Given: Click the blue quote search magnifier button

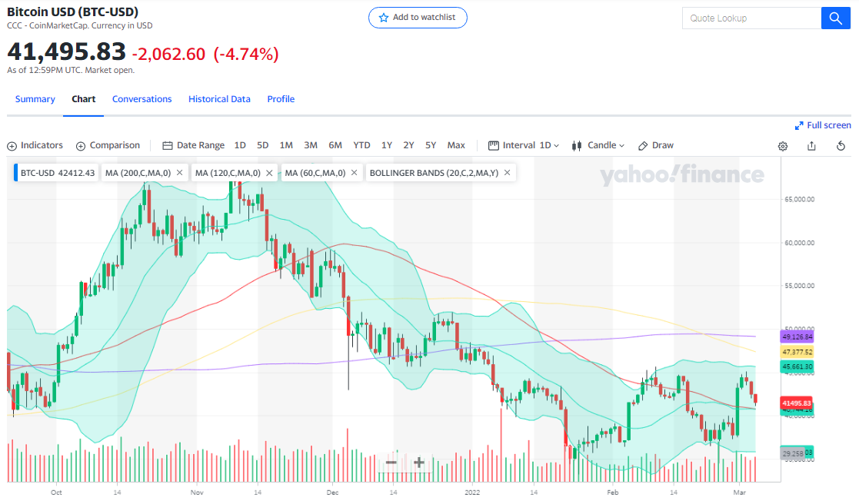Looking at the screenshot, I should point(835,18).
